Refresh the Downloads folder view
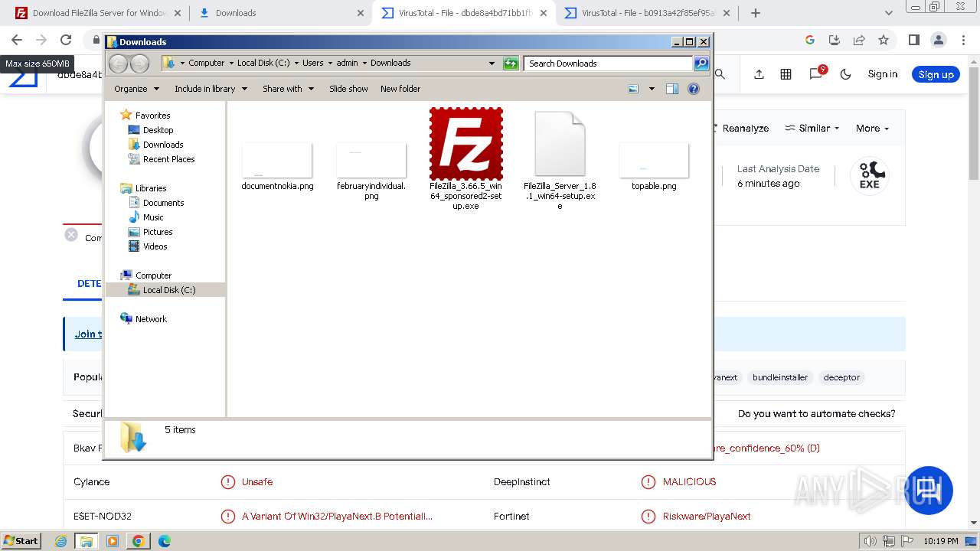Viewport: 980px width, 551px height. (511, 64)
